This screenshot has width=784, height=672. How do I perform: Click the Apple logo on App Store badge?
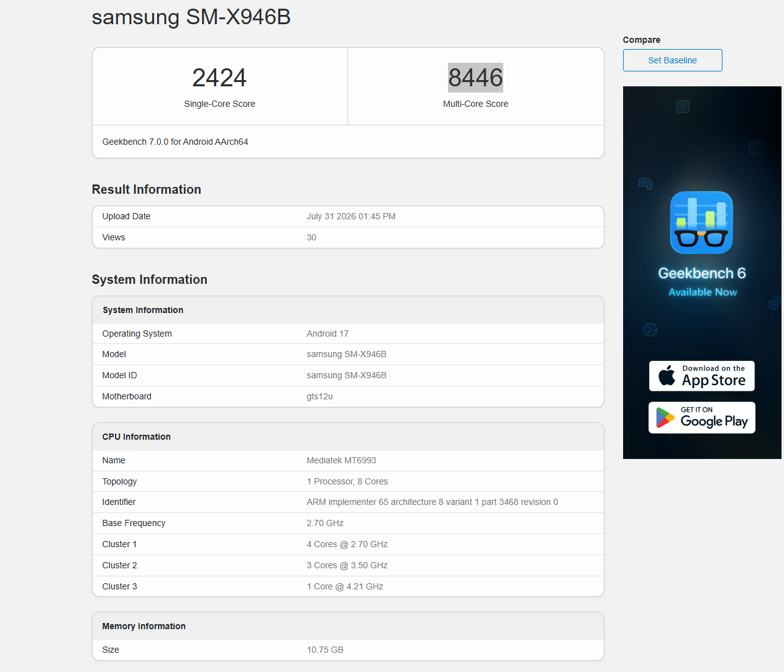tap(667, 375)
